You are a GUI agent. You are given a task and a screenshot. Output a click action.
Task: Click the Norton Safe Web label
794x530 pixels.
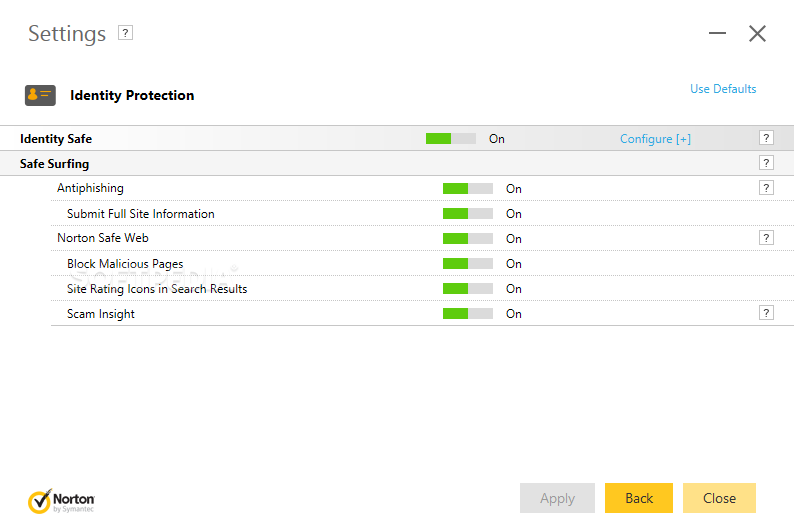click(x=103, y=238)
